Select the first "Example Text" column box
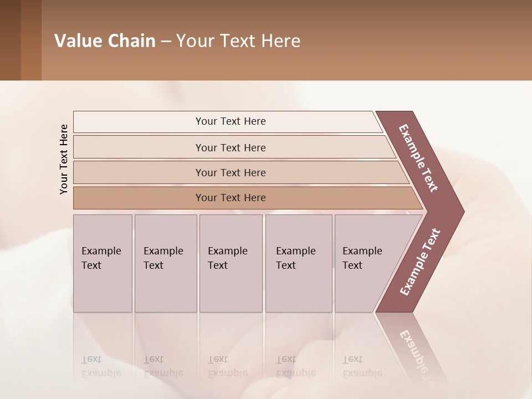The width and height of the screenshot is (532, 399). click(x=103, y=263)
